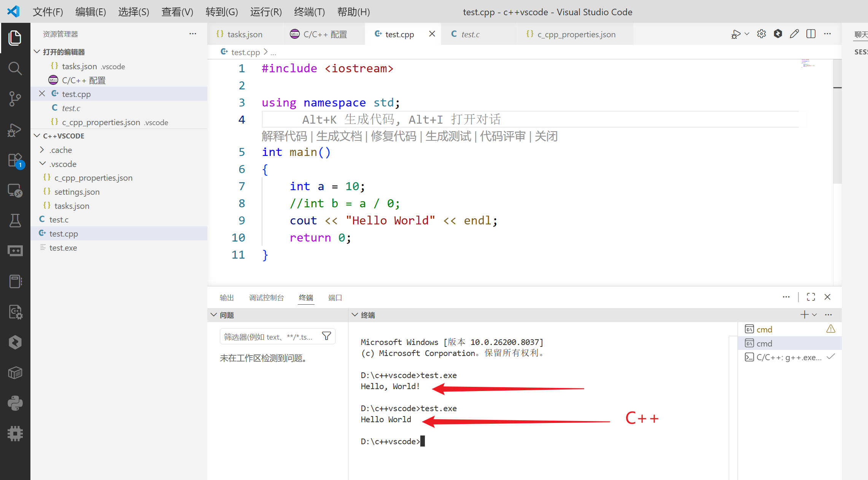Screen dimensions: 868x480
Task: Select the first cmd terminal with warning
Action: click(x=790, y=329)
